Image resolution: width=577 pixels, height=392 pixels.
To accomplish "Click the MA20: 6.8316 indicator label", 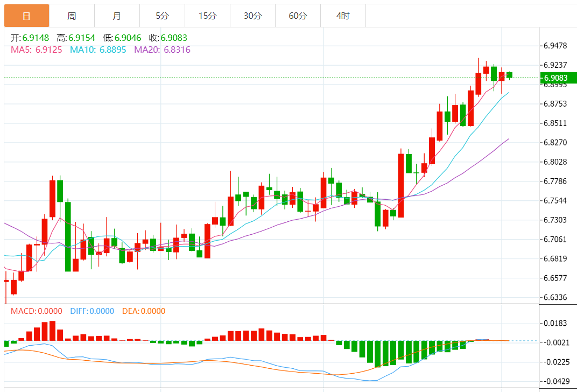I will pos(163,50).
